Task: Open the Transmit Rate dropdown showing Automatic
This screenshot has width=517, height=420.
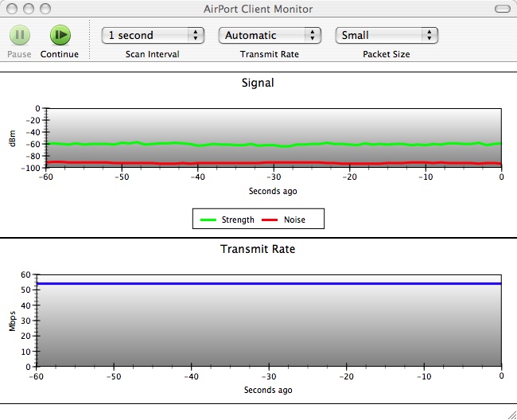Action: [x=270, y=35]
